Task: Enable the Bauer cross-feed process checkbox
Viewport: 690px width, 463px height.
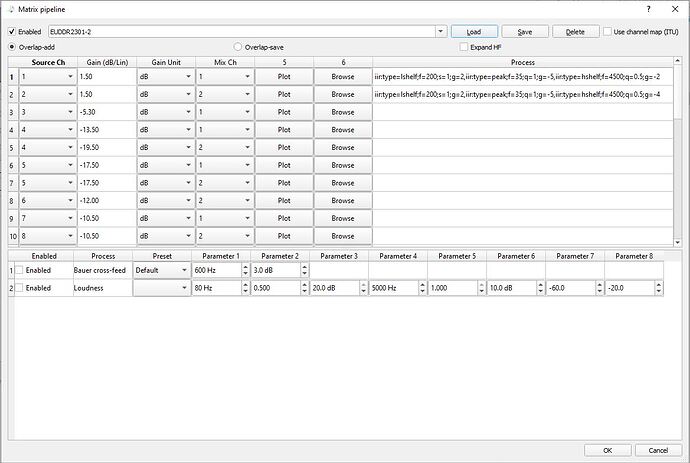Action: 19,270
